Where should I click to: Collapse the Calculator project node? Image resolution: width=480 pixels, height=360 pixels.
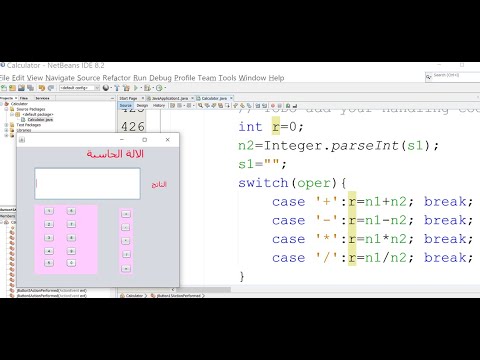2,104
